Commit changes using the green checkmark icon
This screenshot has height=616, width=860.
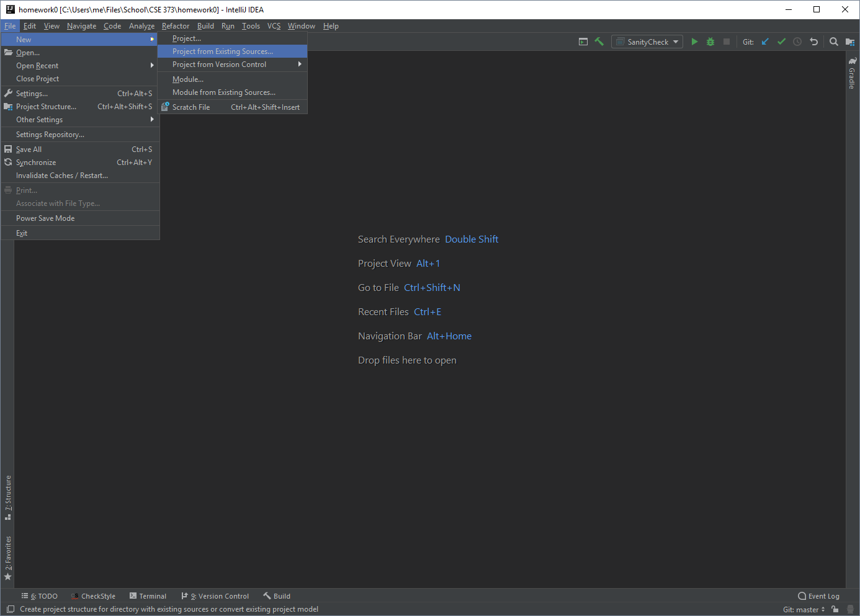point(781,42)
